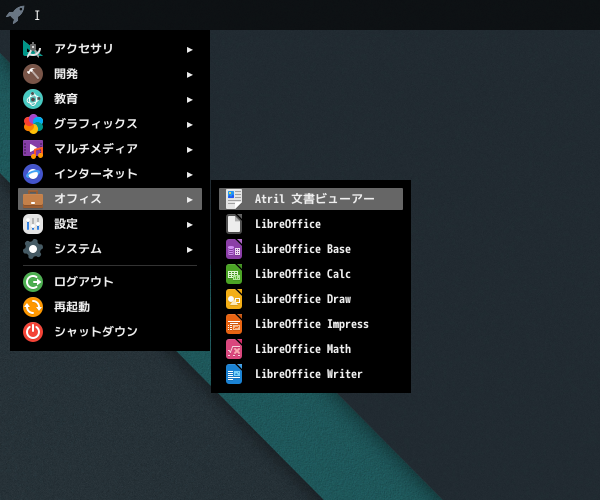Click the blue LibreOffice Writer icon

[x=234, y=374]
